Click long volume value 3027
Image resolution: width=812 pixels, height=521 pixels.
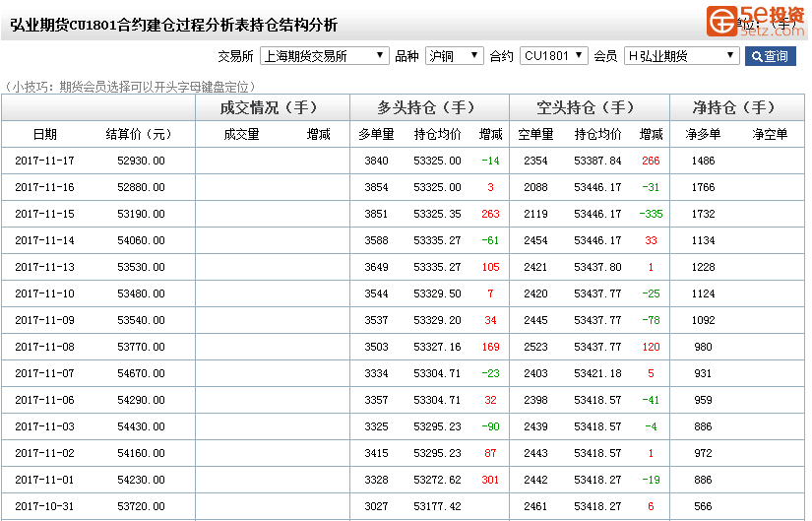[377, 506]
